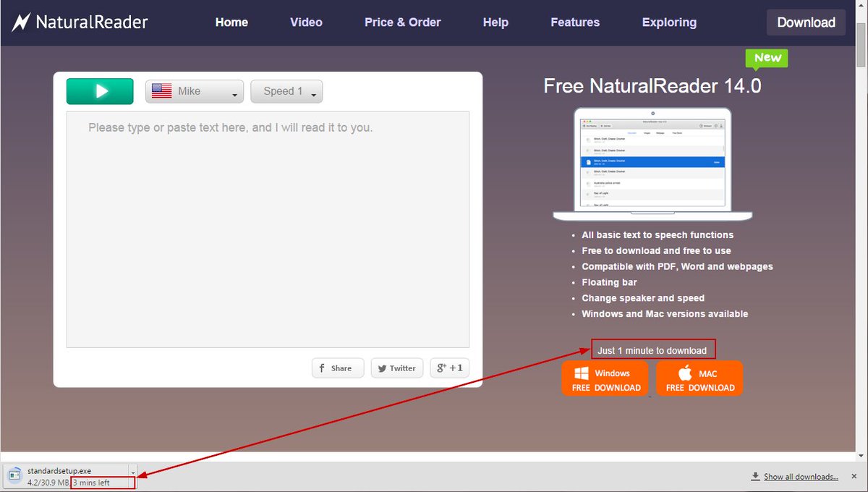Open the standardsetup.exe download options arrow
This screenshot has width=868, height=492.
point(133,472)
